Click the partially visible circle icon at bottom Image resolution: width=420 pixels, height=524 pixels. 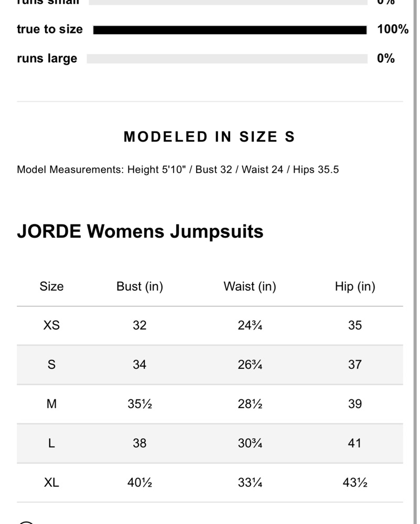click(x=25, y=522)
